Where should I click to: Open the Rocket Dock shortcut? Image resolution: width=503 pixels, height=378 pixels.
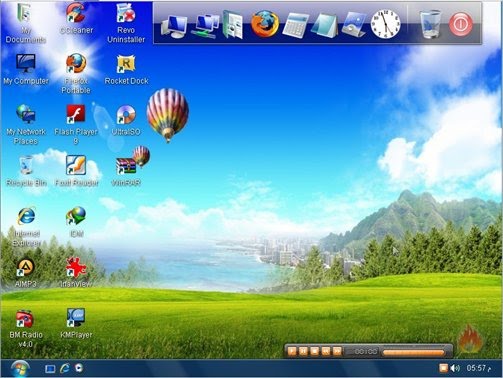pyautogui.click(x=126, y=69)
